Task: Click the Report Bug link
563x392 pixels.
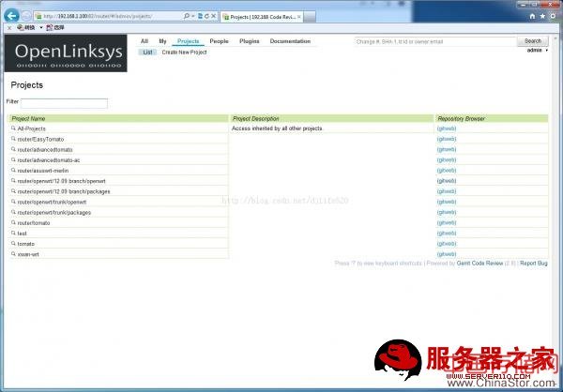Action: (x=534, y=264)
